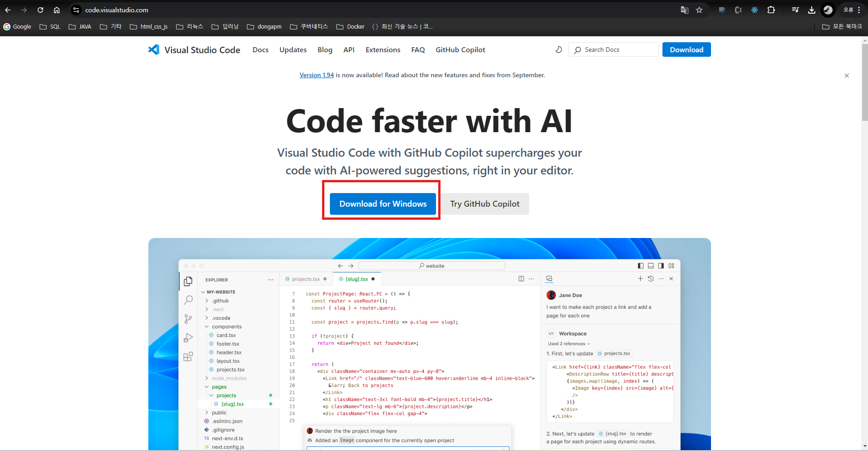
Task: Open the SQL bookmark folder
Action: tap(50, 27)
